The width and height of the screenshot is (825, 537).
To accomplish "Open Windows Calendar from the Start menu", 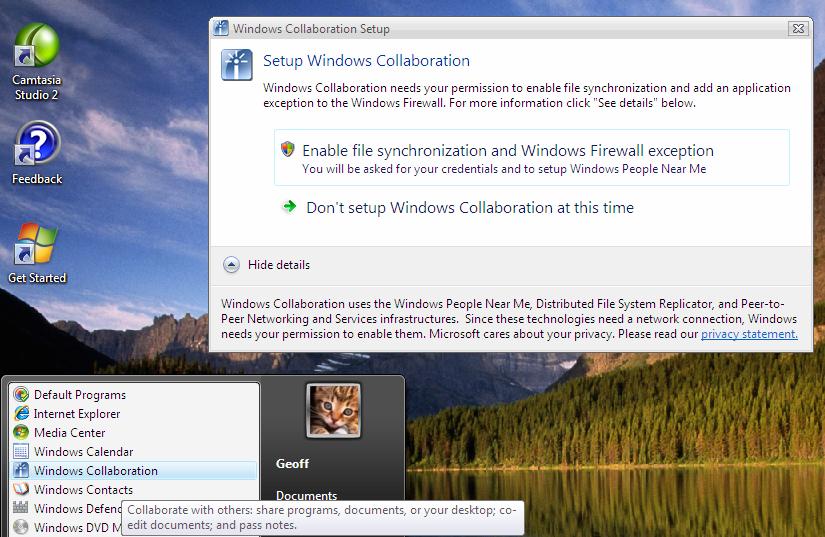I will pos(135,451).
